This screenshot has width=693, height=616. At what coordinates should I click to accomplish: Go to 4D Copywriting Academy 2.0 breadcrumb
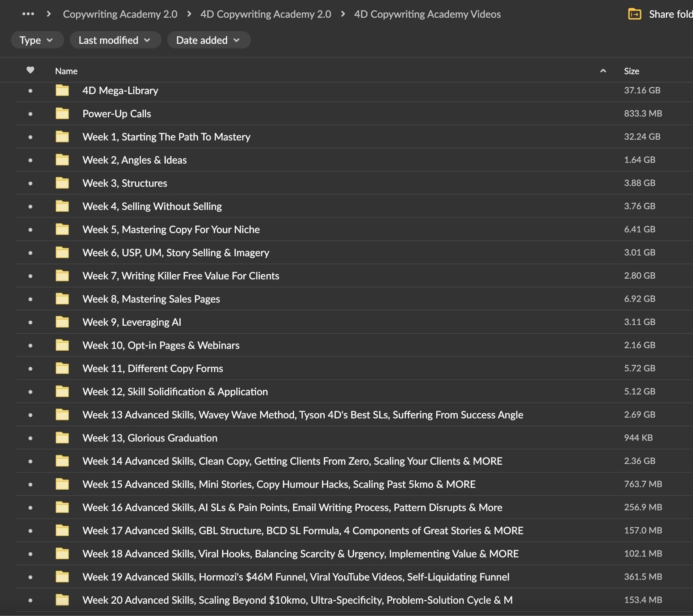click(x=265, y=14)
